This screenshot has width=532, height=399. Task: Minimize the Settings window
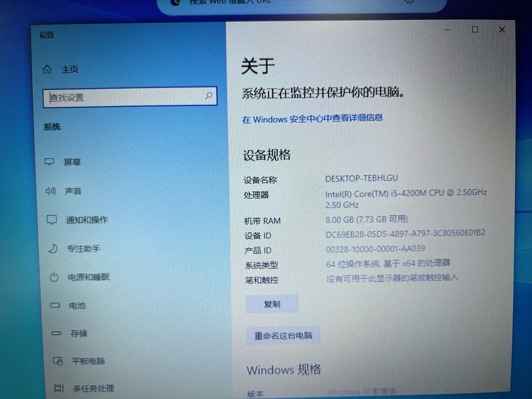(x=448, y=30)
